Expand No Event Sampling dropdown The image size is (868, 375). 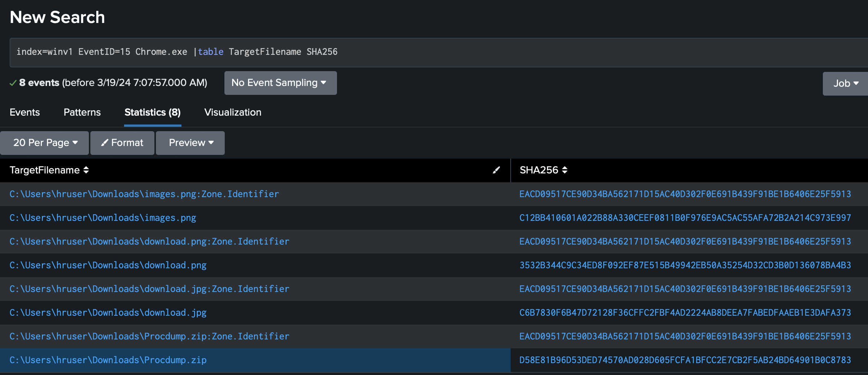[280, 83]
